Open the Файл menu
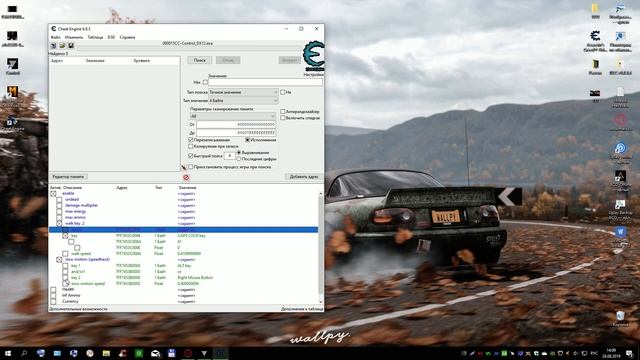The image size is (640, 360). [56, 37]
